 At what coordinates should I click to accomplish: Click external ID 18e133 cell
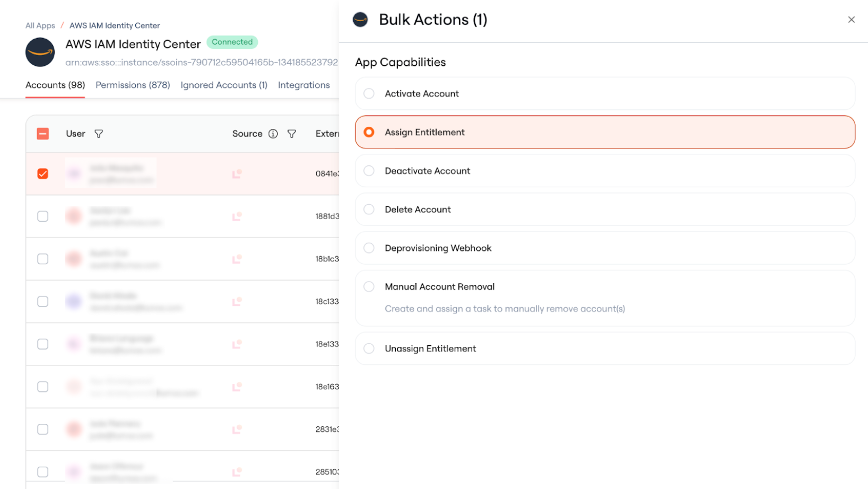327,344
